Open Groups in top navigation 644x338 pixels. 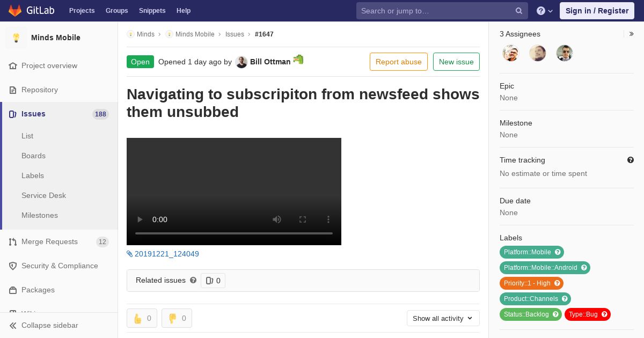pos(117,11)
